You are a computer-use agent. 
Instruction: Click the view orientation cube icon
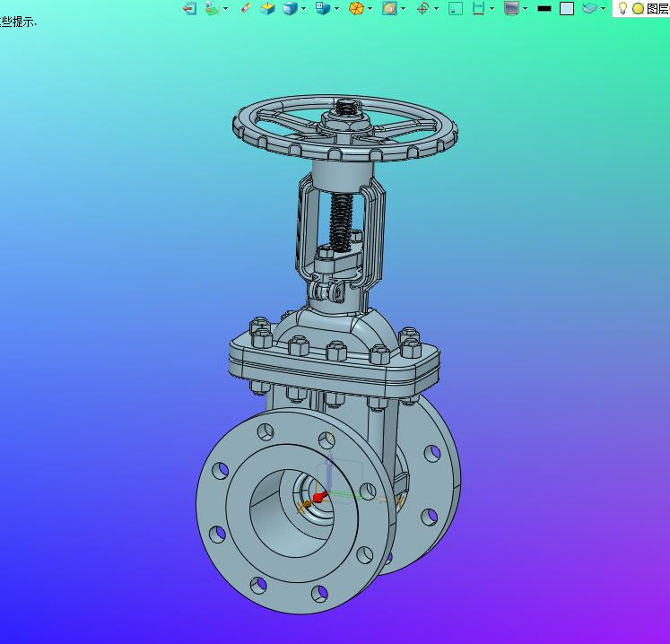[x=323, y=8]
